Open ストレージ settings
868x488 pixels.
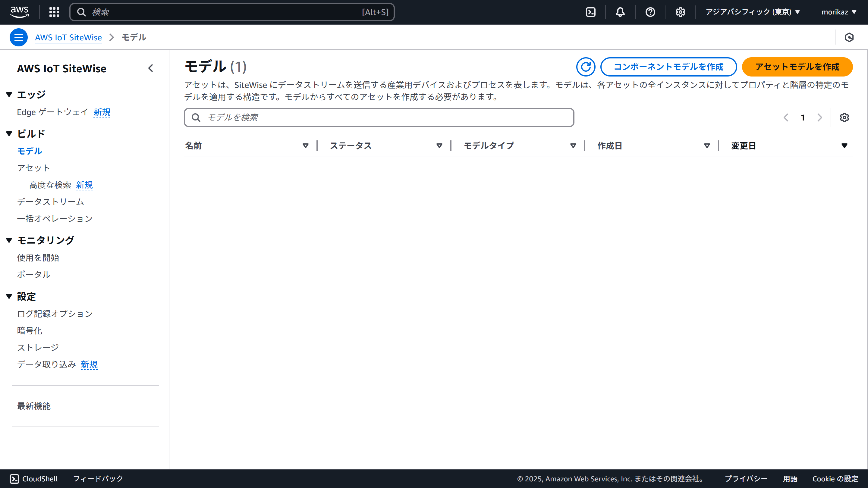[x=38, y=347]
